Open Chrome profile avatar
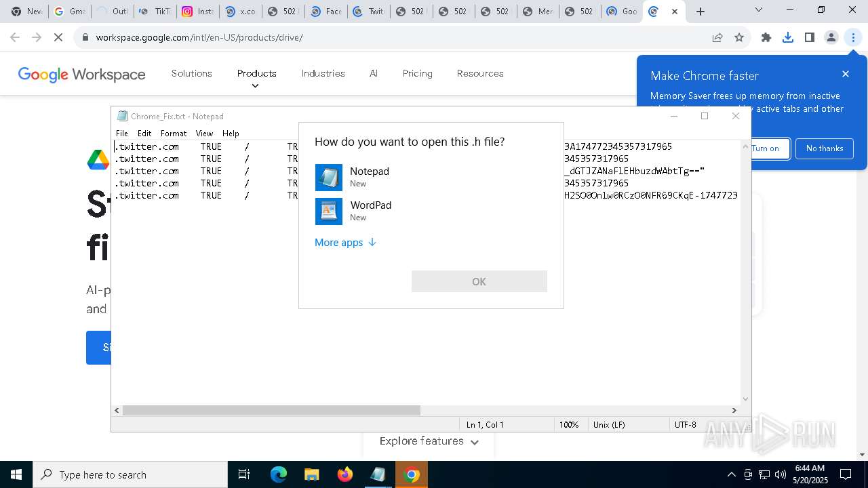Image resolution: width=868 pixels, height=488 pixels. tap(831, 37)
